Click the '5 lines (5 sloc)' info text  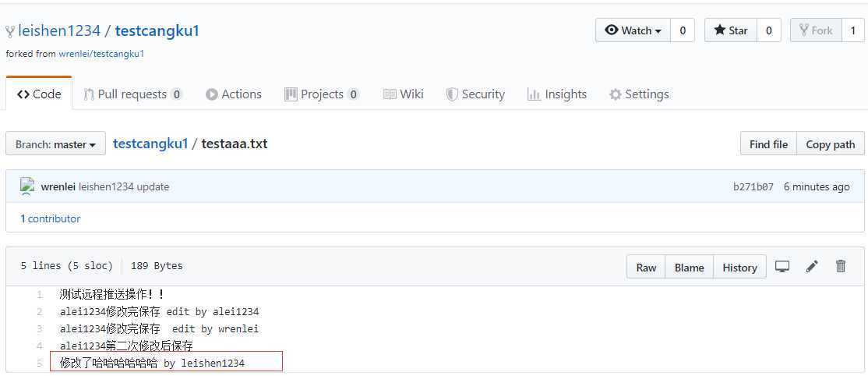(x=67, y=266)
